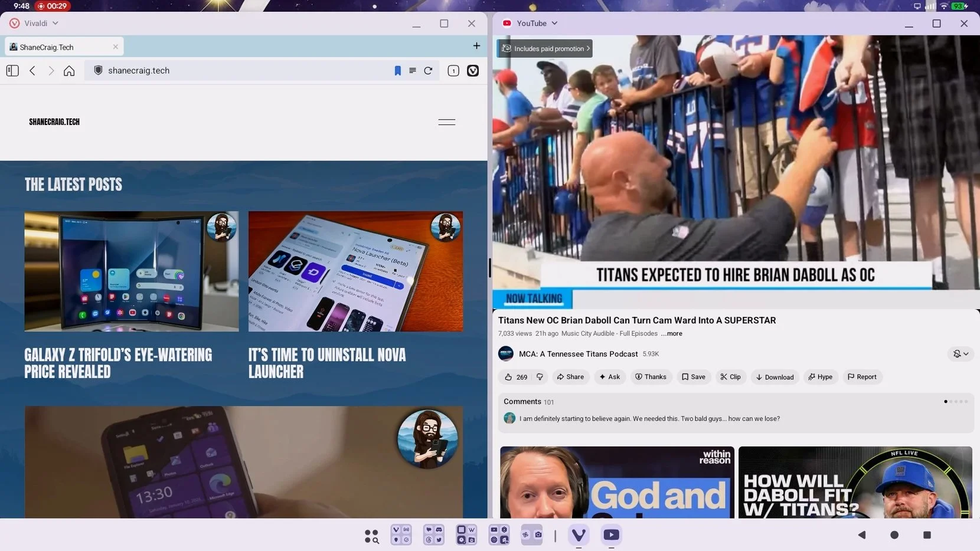This screenshot has height=551, width=980.
Task: Toggle bookmark for shanecraig.tech
Action: tap(397, 71)
